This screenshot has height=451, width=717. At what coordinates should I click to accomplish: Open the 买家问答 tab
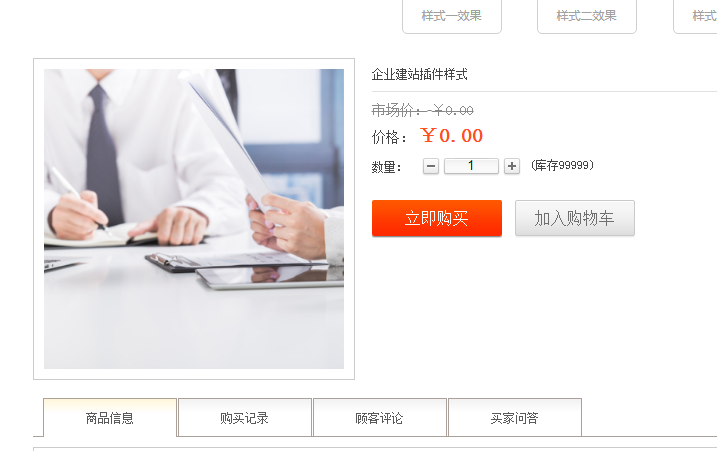point(515,418)
